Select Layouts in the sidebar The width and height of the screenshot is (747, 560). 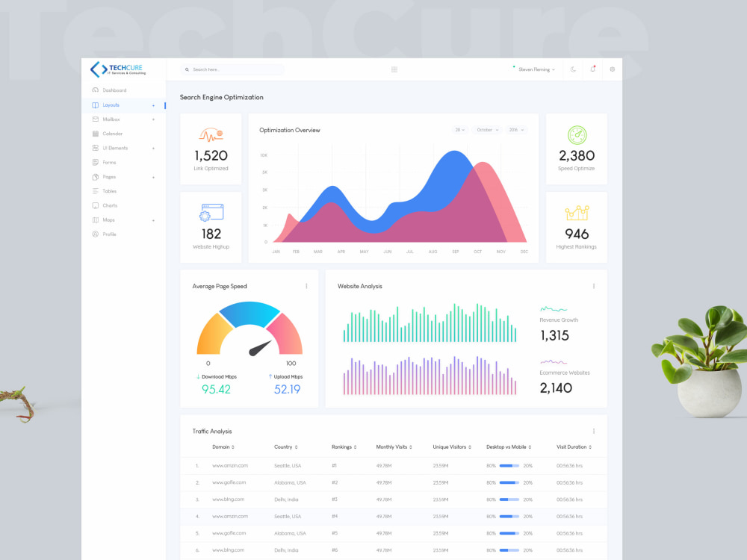(x=111, y=105)
